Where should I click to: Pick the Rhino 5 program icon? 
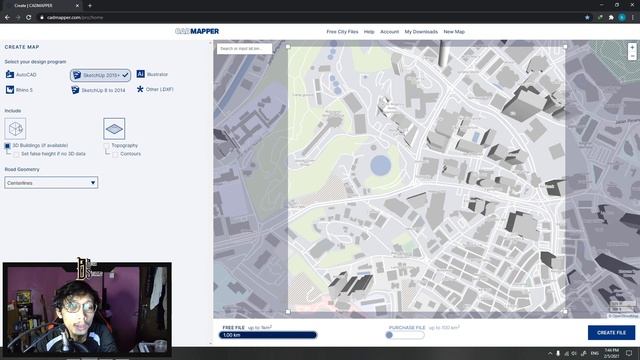(x=10, y=89)
